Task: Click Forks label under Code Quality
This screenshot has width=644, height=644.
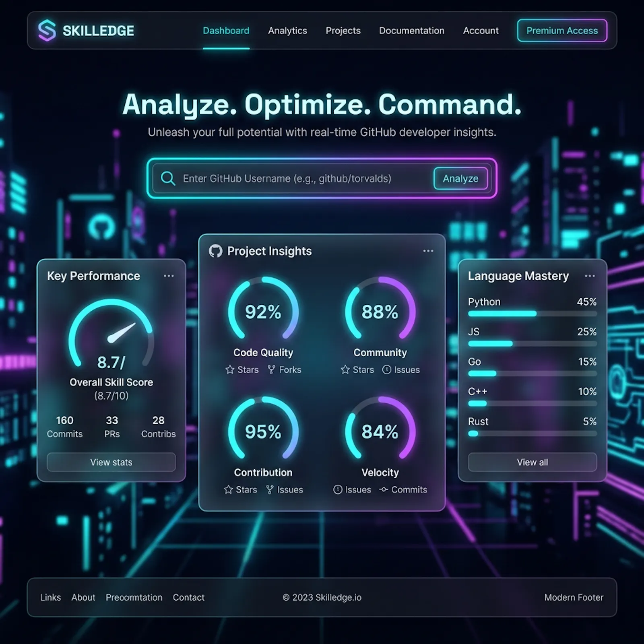Action: click(290, 369)
